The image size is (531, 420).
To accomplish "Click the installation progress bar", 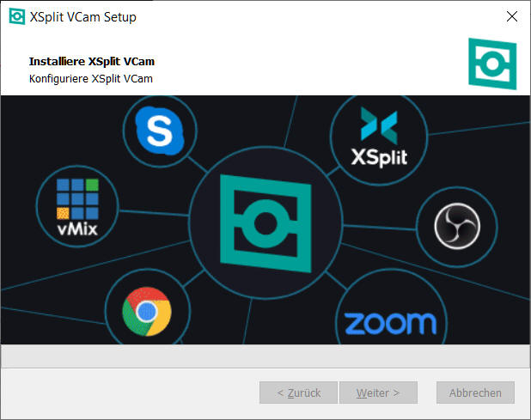I will [x=265, y=356].
